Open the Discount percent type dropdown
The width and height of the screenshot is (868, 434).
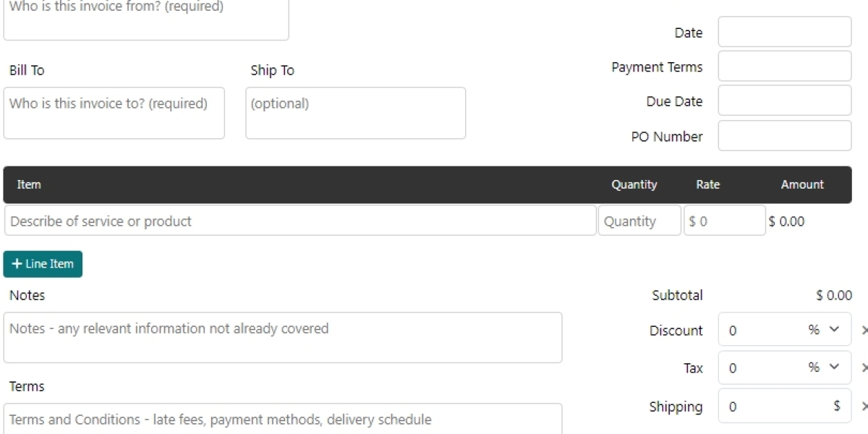point(824,330)
